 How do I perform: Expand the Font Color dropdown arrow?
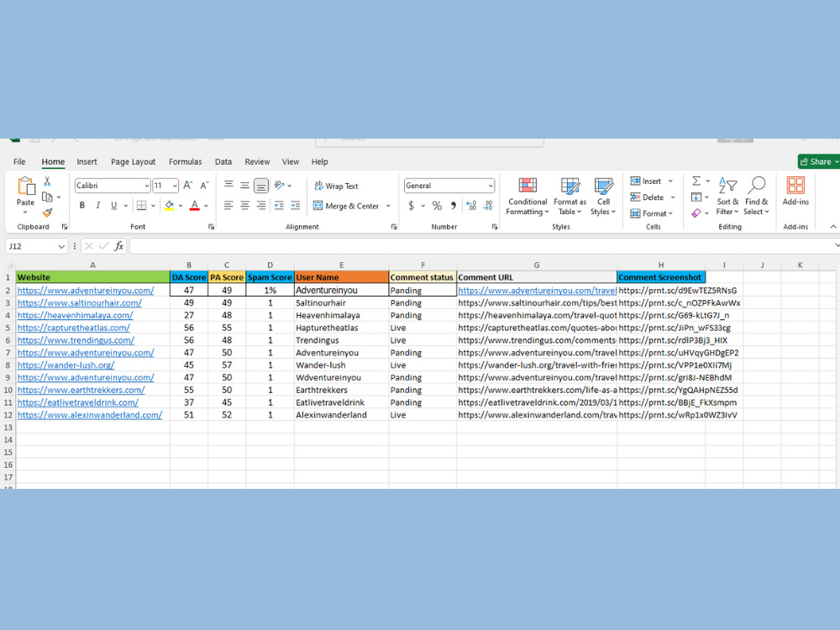(207, 206)
